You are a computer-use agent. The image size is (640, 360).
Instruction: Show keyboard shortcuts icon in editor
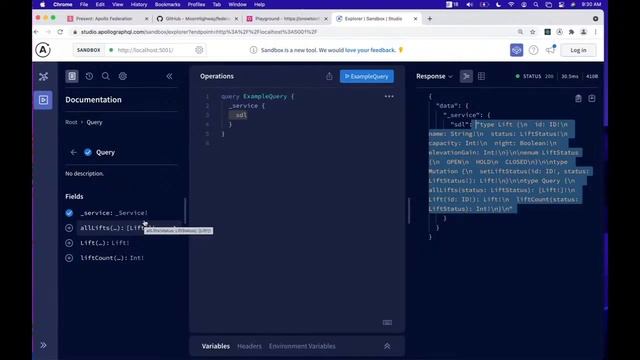387,322
